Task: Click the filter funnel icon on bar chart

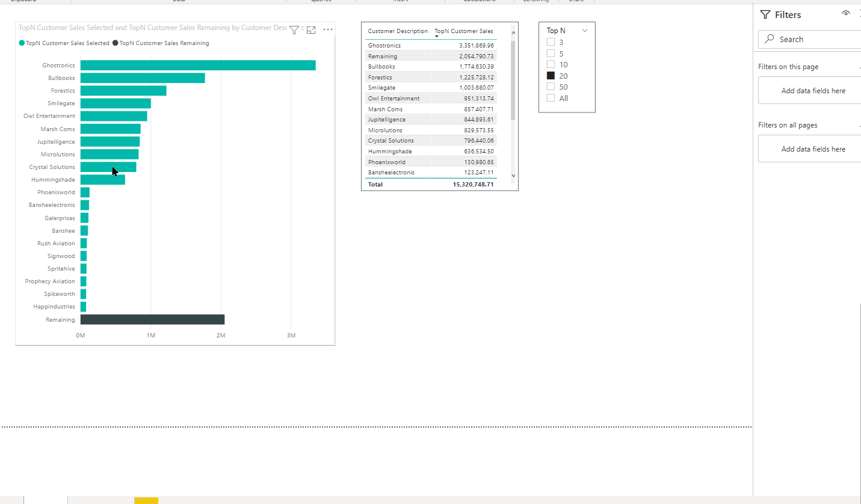Action: pyautogui.click(x=294, y=29)
